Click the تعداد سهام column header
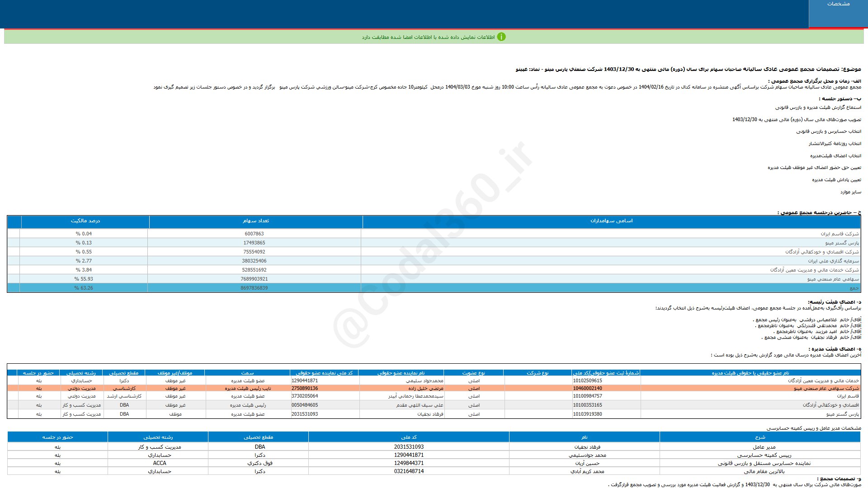 pyautogui.click(x=255, y=221)
